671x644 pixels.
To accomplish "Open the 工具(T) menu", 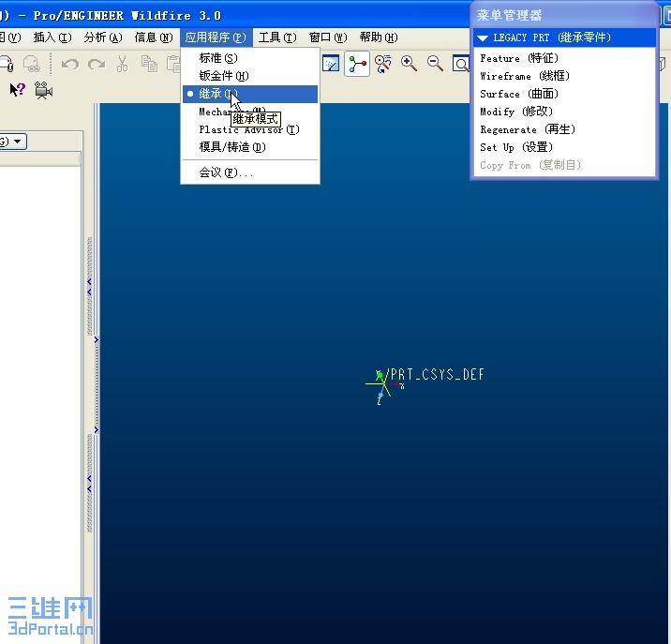I will (277, 37).
